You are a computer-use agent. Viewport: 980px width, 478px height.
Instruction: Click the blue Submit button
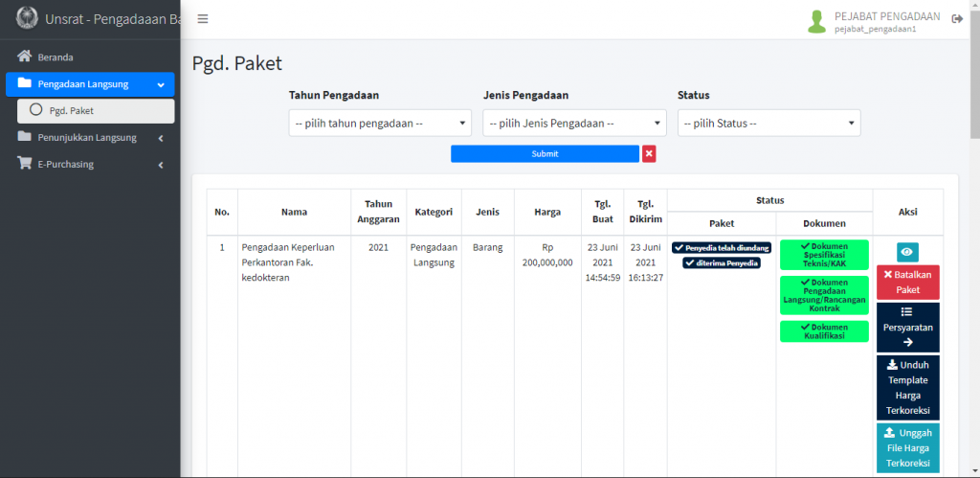point(545,153)
